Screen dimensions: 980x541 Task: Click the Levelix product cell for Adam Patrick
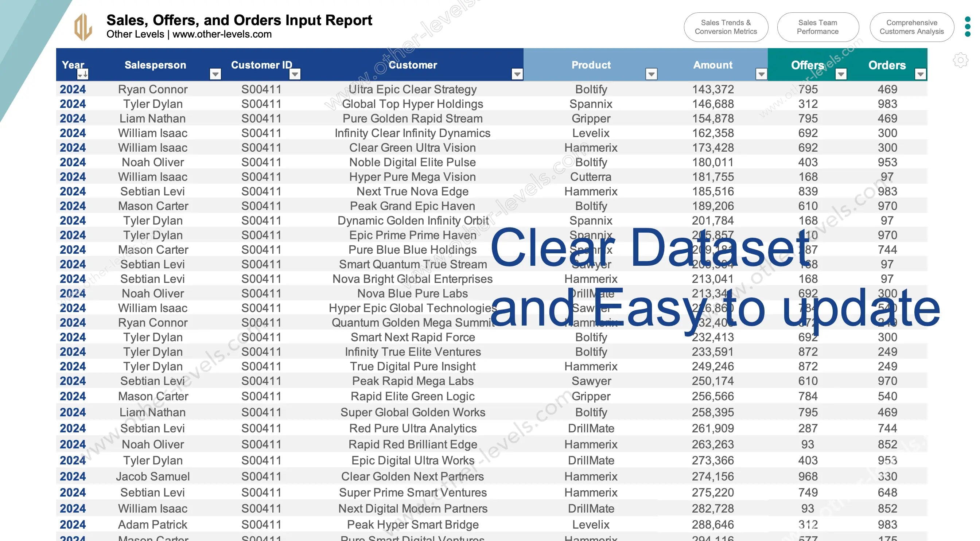[590, 525]
